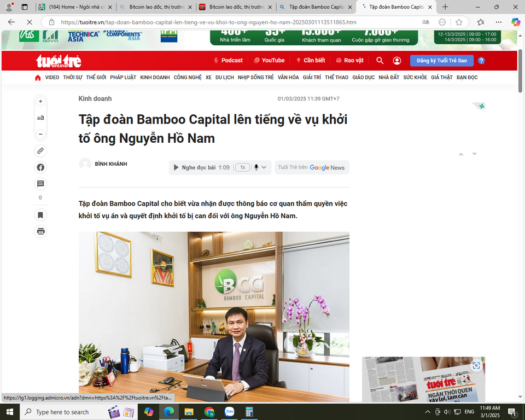525x420 pixels.
Task: Decrease article font size with minus icon
Action: click(40, 134)
